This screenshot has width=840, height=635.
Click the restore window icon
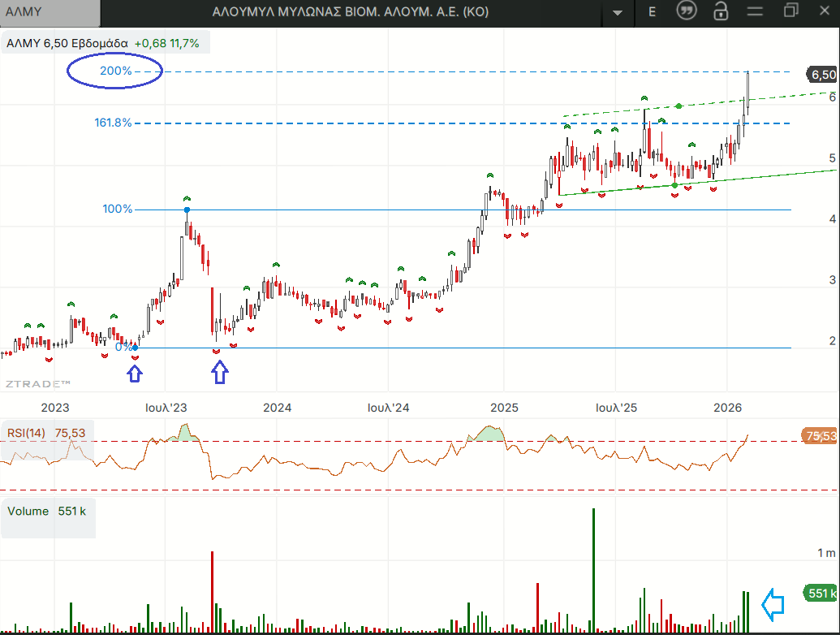pos(791,11)
